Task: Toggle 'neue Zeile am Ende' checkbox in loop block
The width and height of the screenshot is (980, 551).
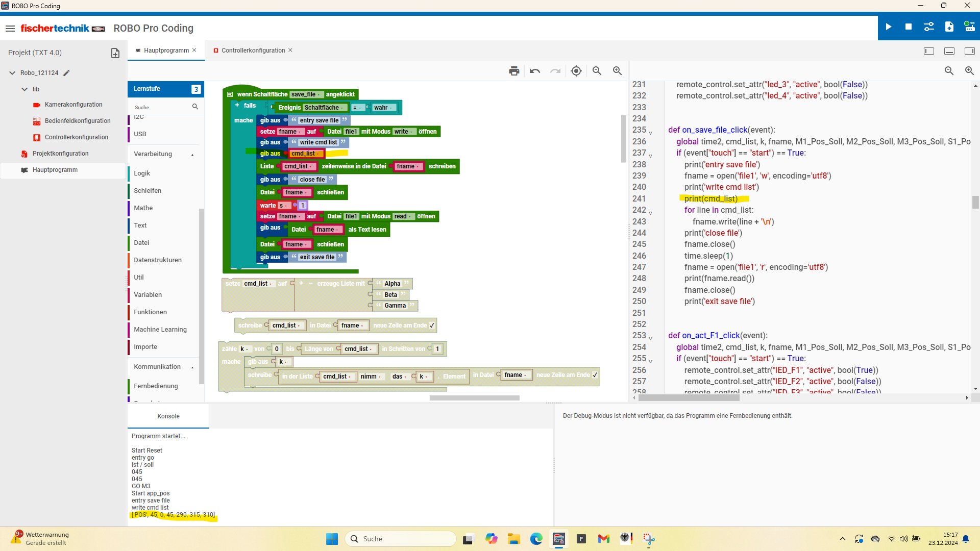Action: coord(595,375)
